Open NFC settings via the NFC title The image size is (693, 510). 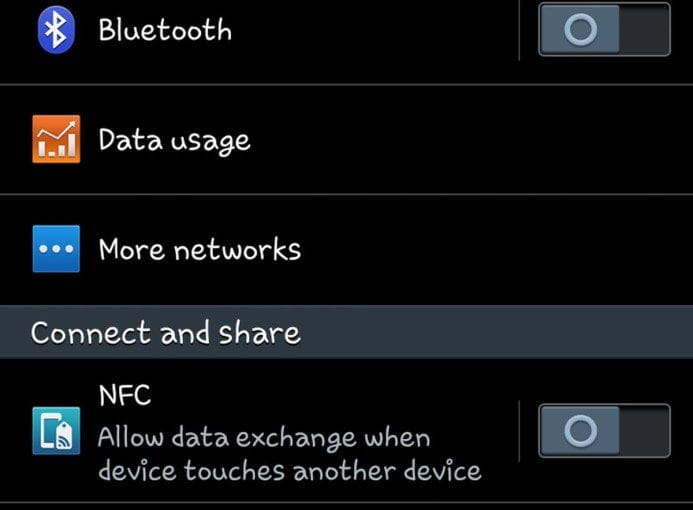click(125, 395)
